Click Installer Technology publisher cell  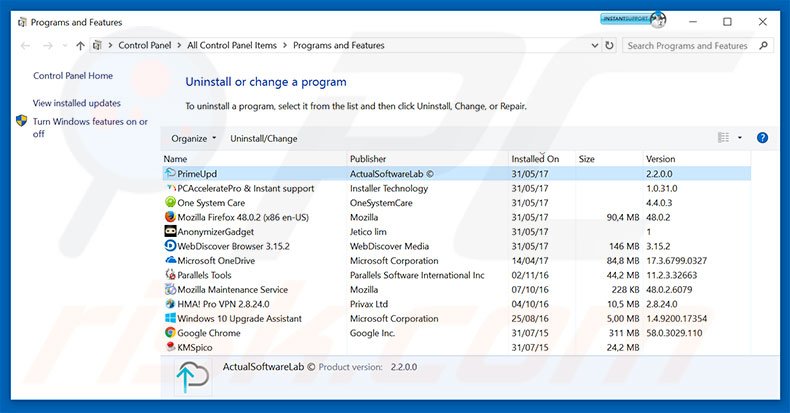pos(388,188)
